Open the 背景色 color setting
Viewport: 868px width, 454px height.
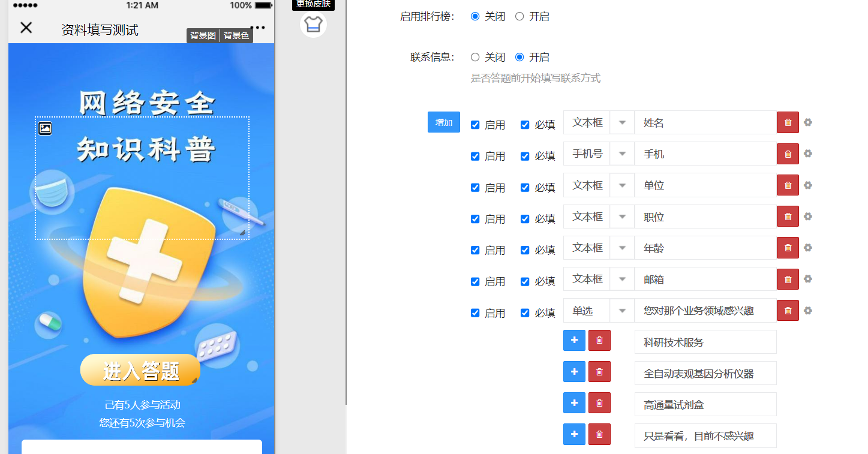pyautogui.click(x=235, y=35)
